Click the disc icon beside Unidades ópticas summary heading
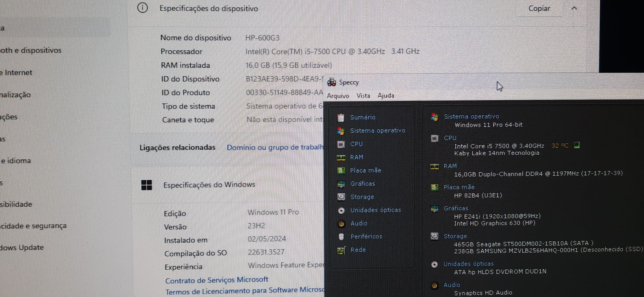The width and height of the screenshot is (644, 297). 434,264
